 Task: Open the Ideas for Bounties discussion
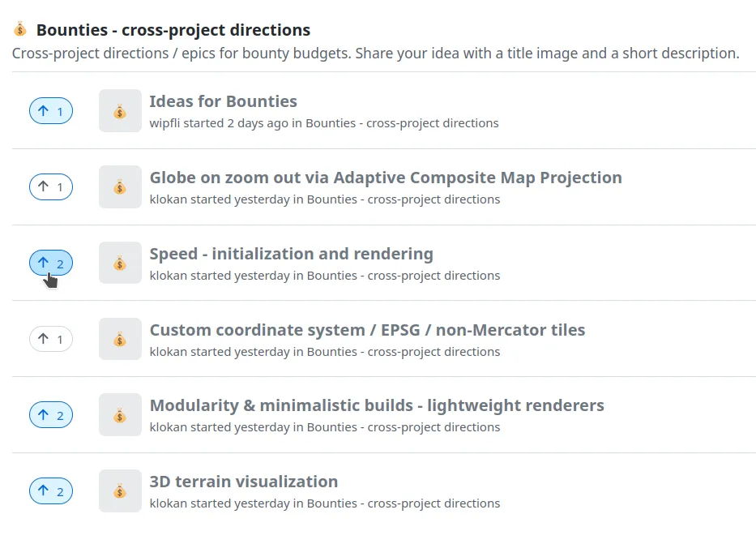pyautogui.click(x=223, y=101)
